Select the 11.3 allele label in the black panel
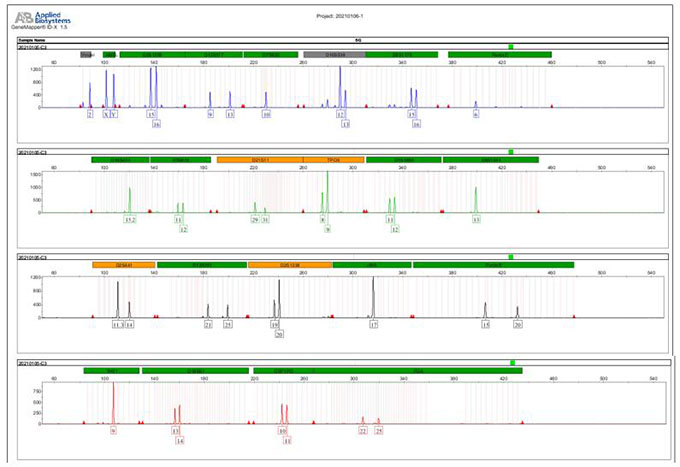Image resolution: width=680 pixels, height=467 pixels. (118, 324)
